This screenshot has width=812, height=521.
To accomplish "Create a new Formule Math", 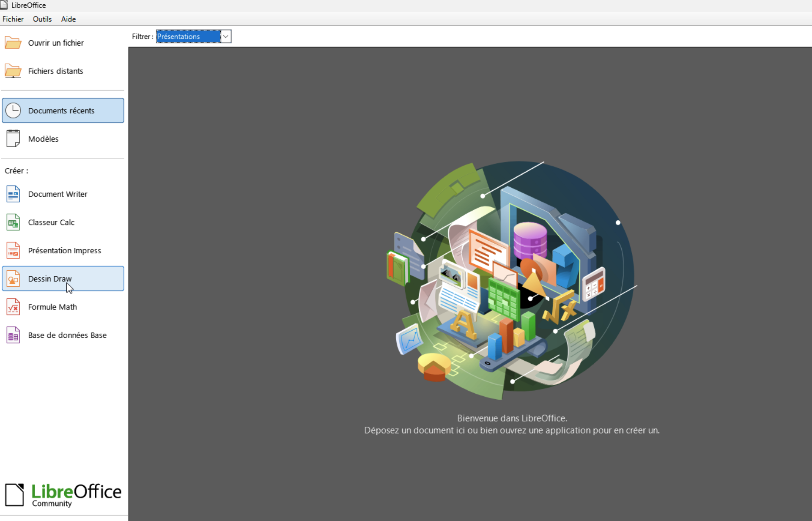I will tap(63, 307).
